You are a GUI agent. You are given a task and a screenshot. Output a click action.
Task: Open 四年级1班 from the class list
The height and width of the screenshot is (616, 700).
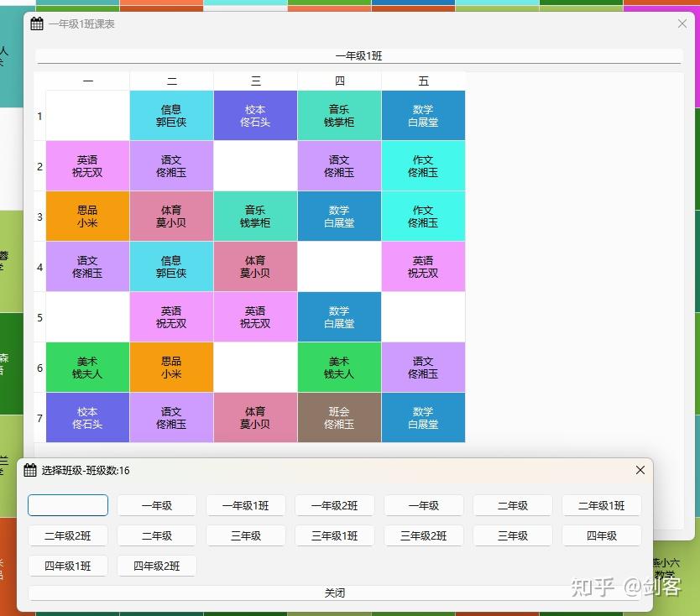pos(68,566)
